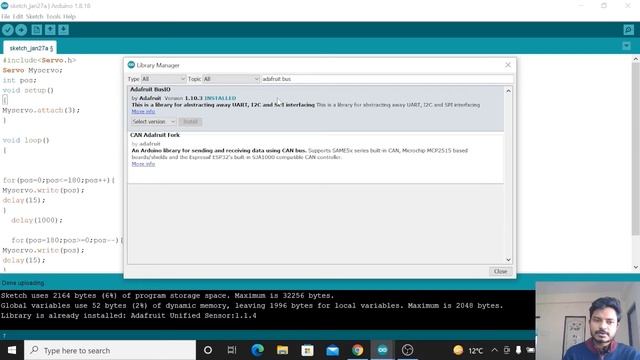Open Task View icon on taskbar
The image size is (640, 360).
[x=232, y=350]
